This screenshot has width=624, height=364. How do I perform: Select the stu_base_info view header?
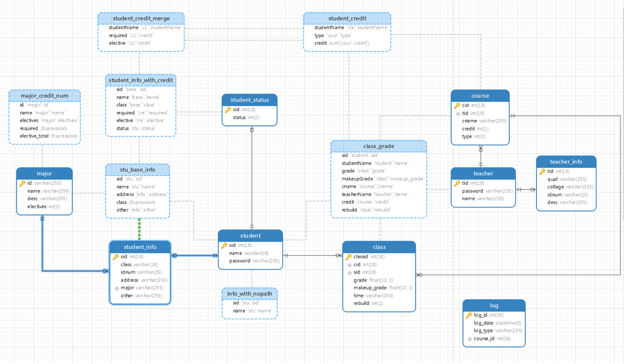click(x=138, y=169)
